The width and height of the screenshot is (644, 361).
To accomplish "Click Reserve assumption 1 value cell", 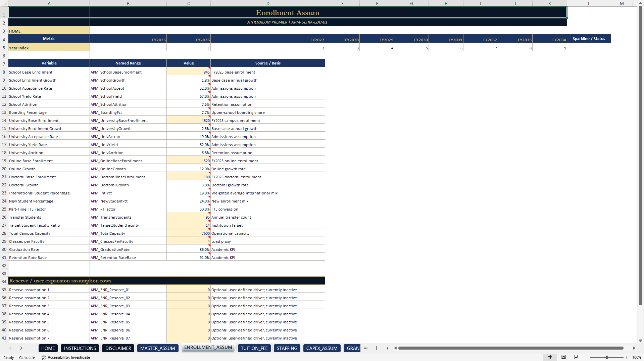I will point(189,290).
